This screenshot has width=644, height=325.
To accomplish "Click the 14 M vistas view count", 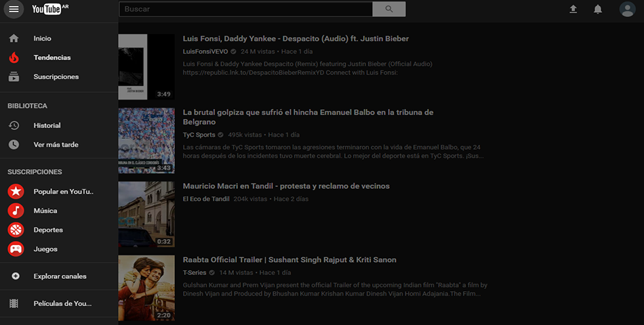I will (x=236, y=273).
